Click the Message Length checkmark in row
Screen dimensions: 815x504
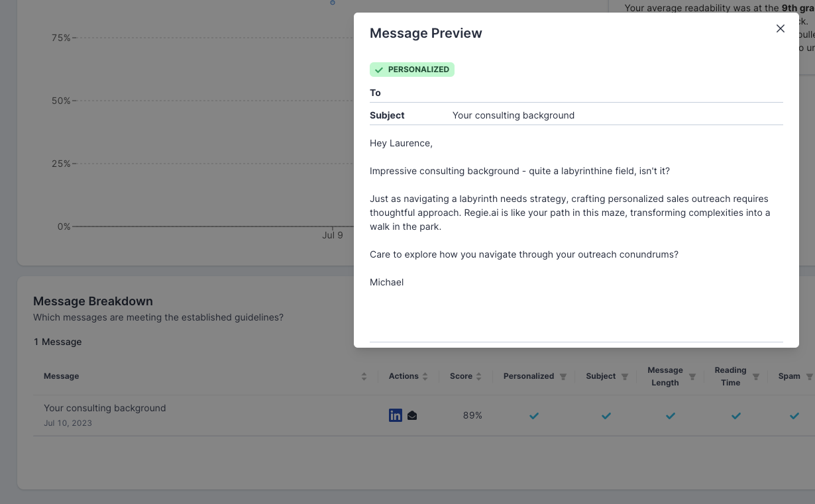[671, 416]
